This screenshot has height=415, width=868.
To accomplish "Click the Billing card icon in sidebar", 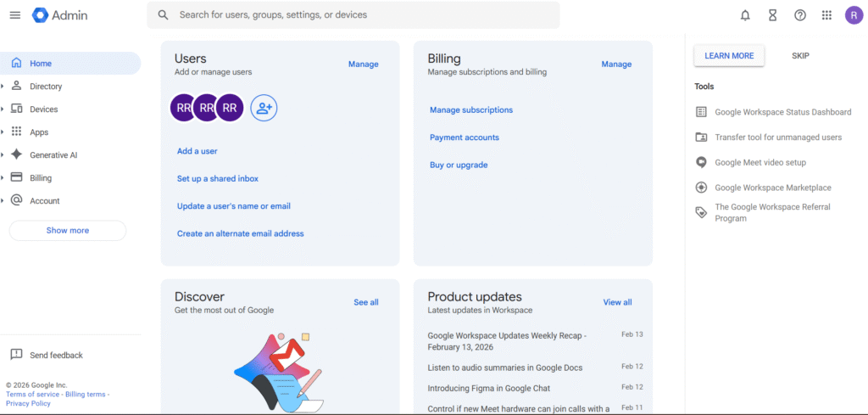I will click(x=17, y=177).
